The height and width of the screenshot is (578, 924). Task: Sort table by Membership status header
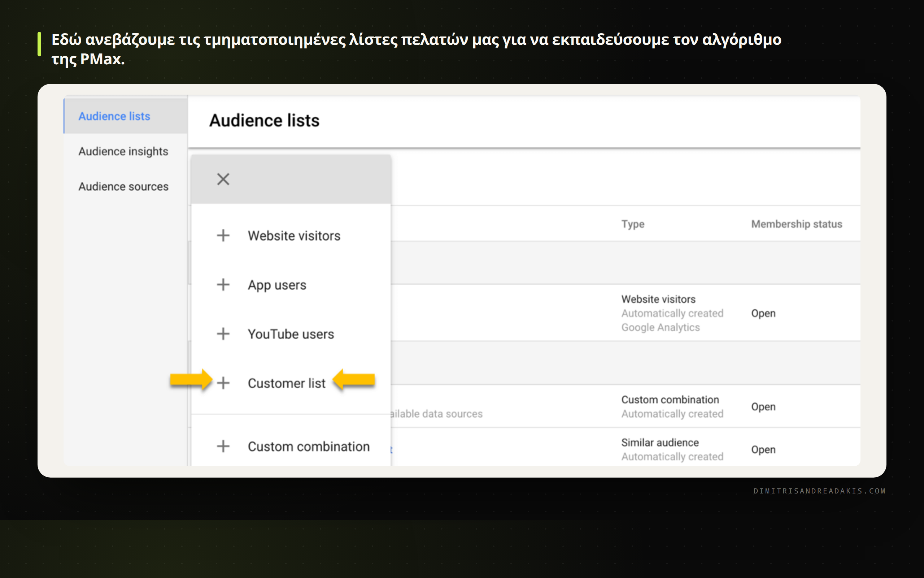tap(797, 224)
